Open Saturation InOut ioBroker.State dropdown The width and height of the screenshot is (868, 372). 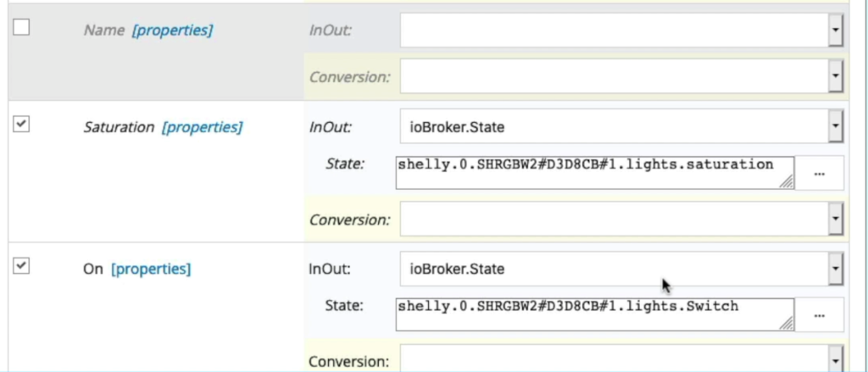coord(621,127)
